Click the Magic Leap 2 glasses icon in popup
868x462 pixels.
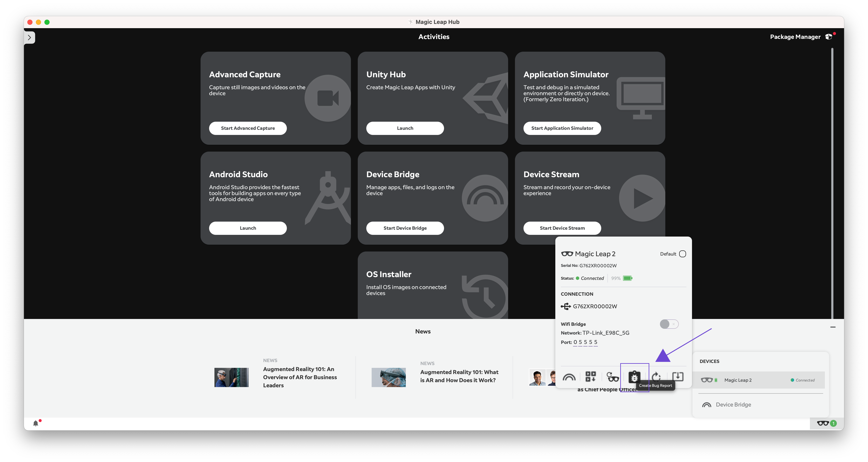tap(567, 254)
